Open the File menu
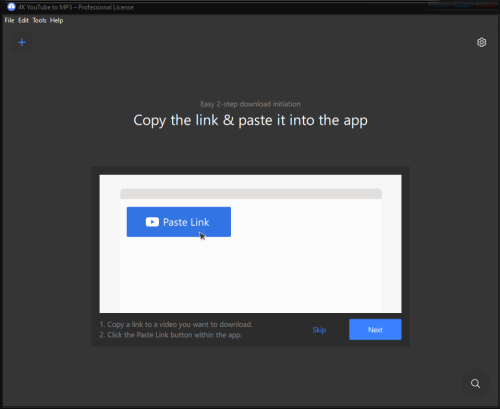This screenshot has width=500, height=409. click(9, 20)
